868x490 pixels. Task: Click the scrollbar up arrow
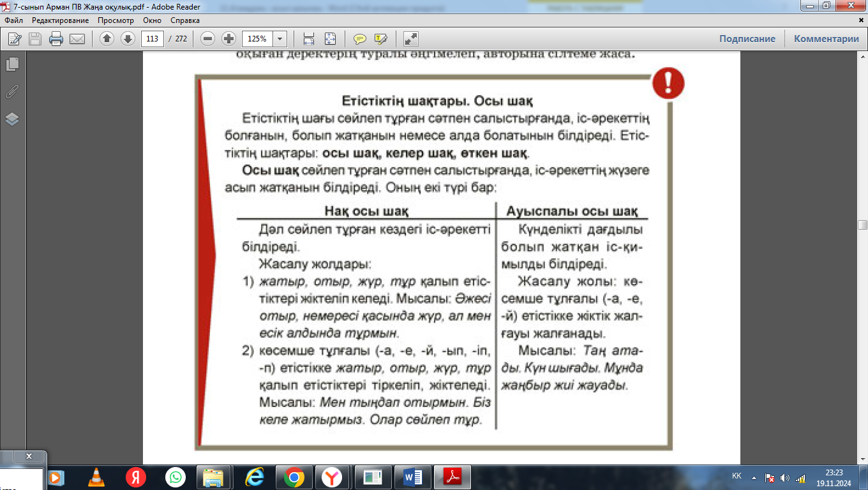click(x=863, y=56)
